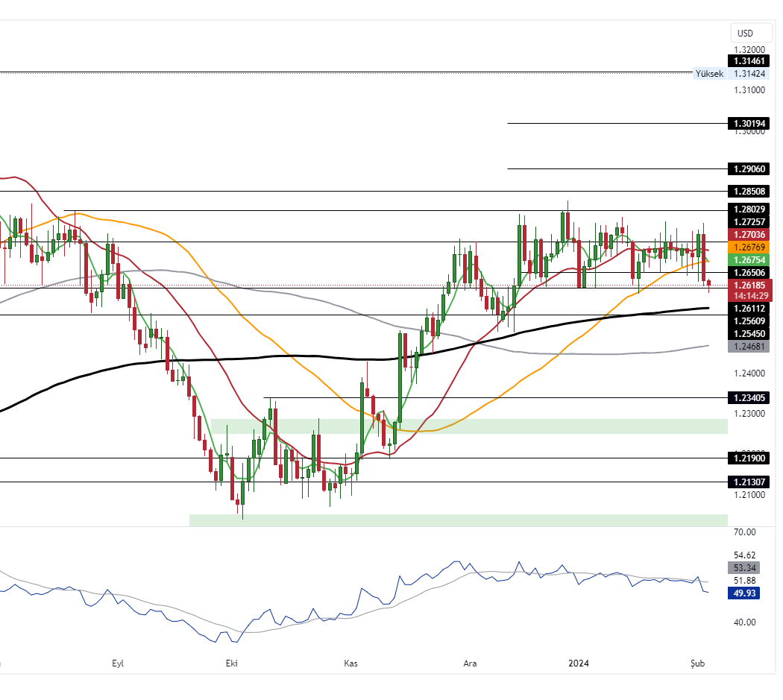
Task: Click the Eki month on time axis
Action: [230, 662]
